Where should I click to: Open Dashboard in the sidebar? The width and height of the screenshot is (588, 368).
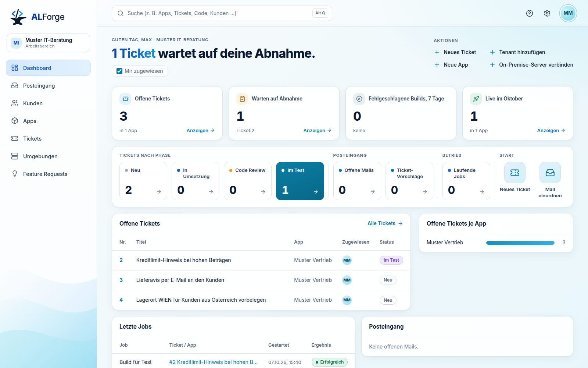(x=48, y=68)
